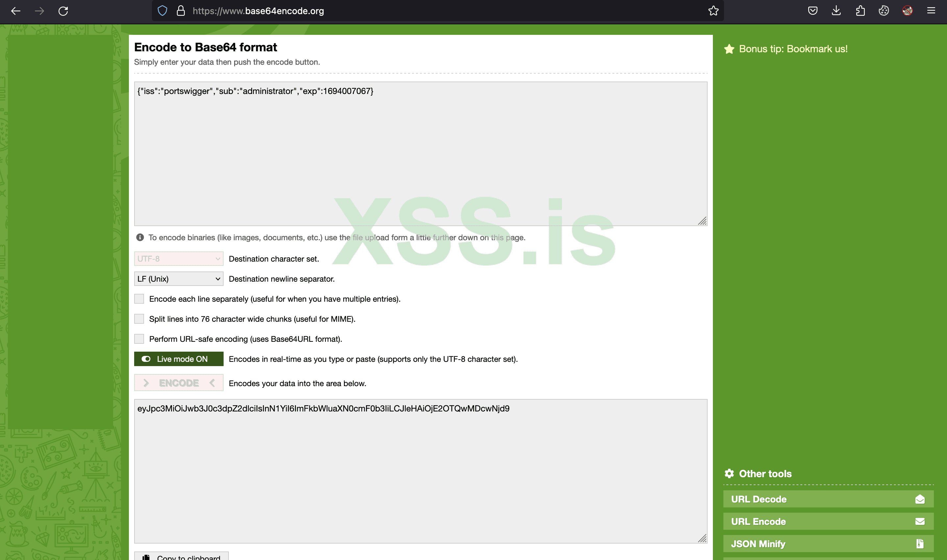Click the browser back arrow
947x560 pixels.
16,11
